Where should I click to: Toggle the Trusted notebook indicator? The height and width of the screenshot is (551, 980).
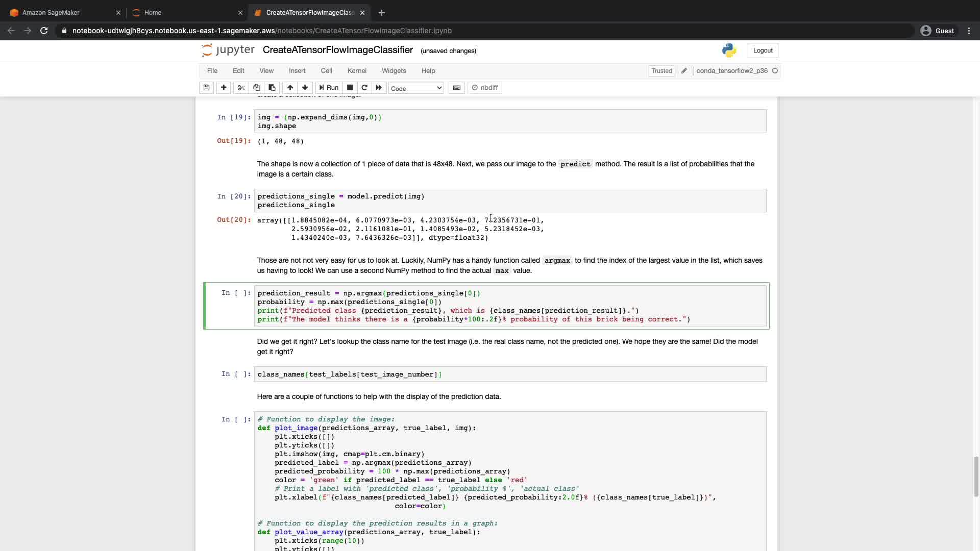click(661, 71)
